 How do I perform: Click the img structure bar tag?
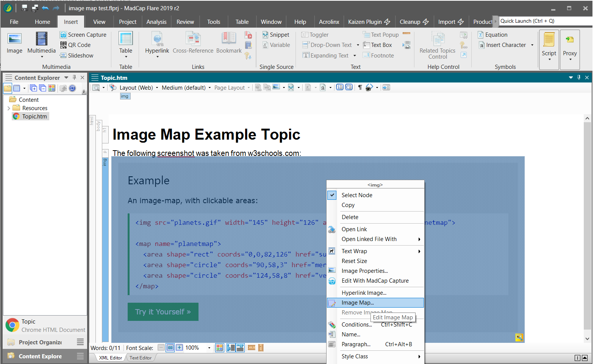[x=125, y=96]
